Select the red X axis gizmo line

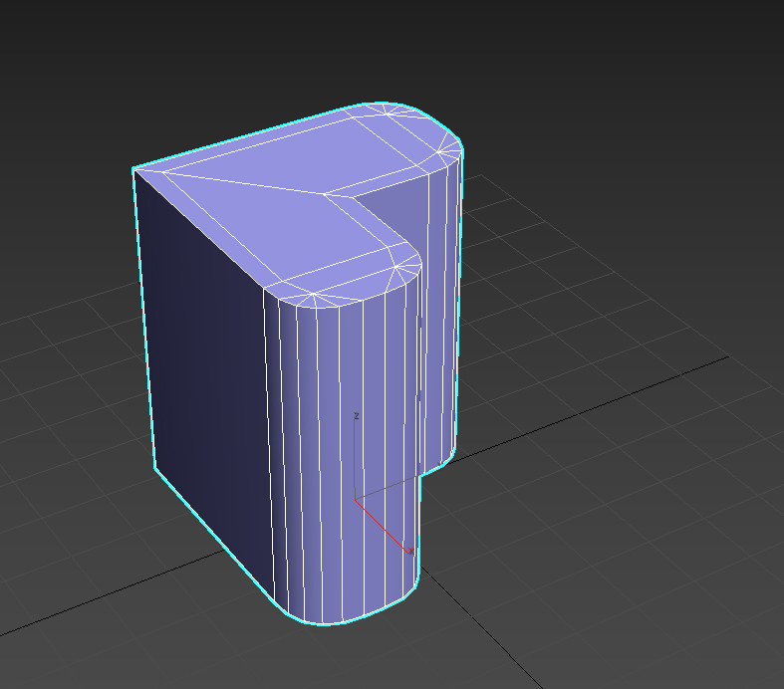tap(384, 526)
